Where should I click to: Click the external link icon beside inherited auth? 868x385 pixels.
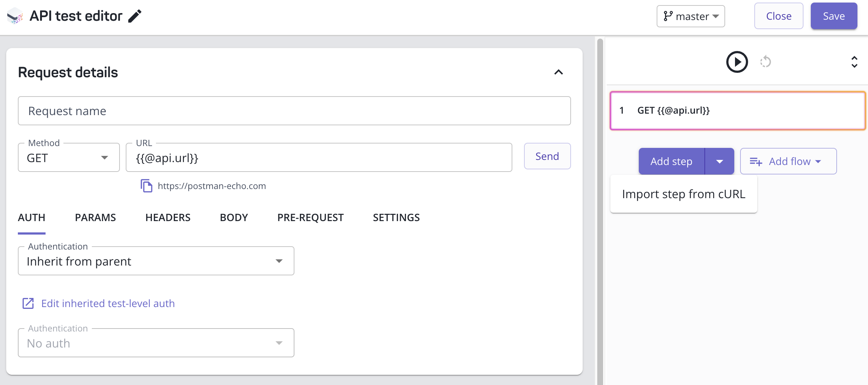tap(28, 303)
